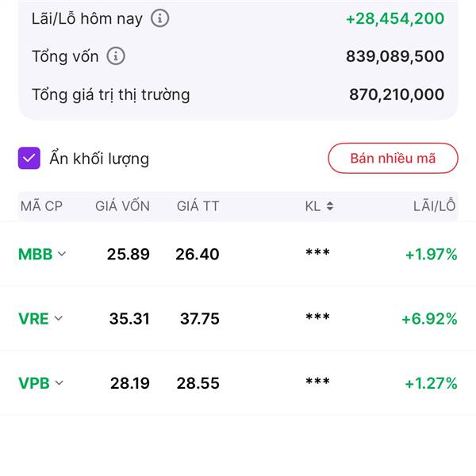Sort by the KL column arrows
The height and width of the screenshot is (476, 476).
click(329, 206)
